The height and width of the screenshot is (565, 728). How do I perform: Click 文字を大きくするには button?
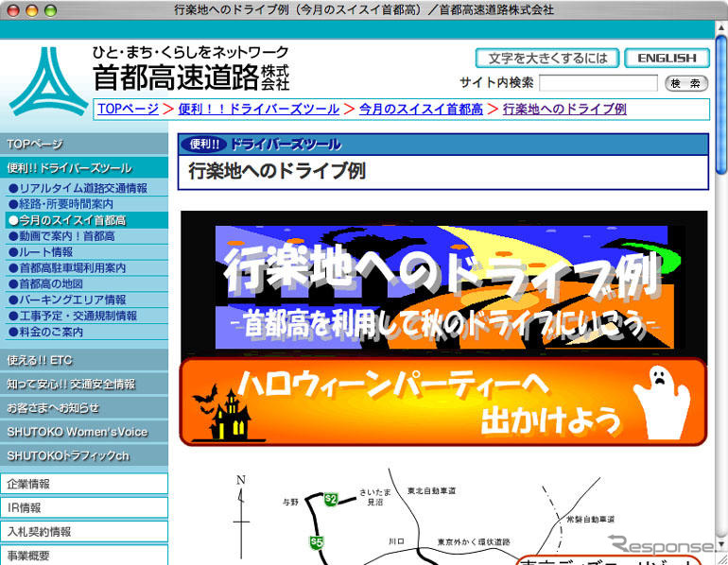click(547, 58)
